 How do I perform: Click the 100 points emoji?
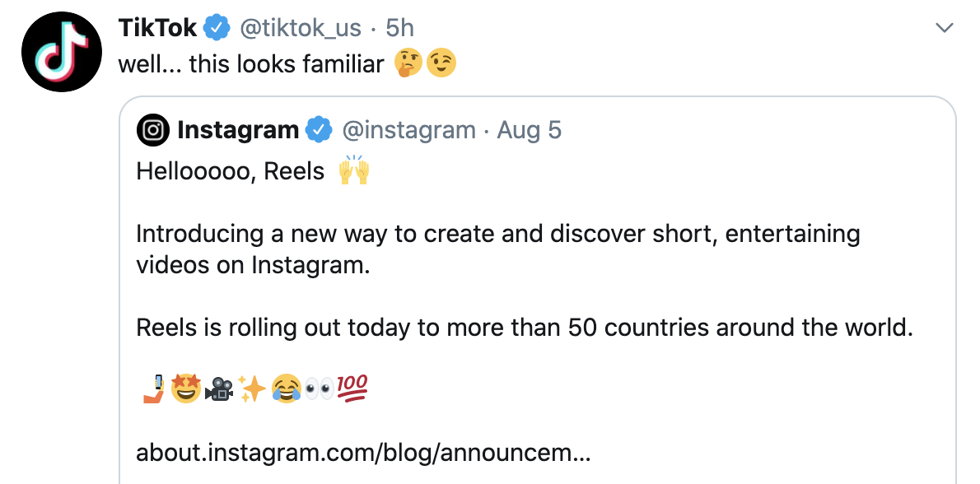[352, 389]
